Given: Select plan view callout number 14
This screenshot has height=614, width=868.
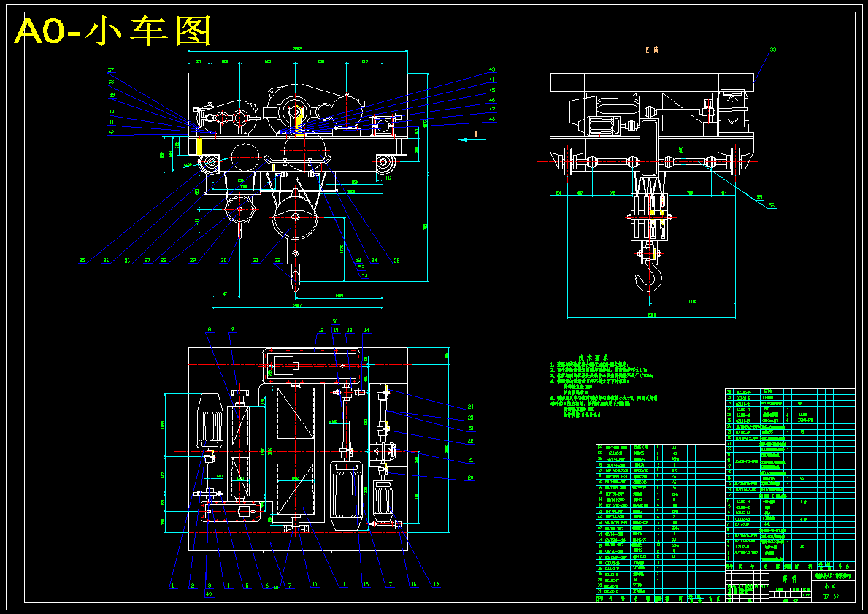Looking at the screenshot, I should (x=366, y=330).
